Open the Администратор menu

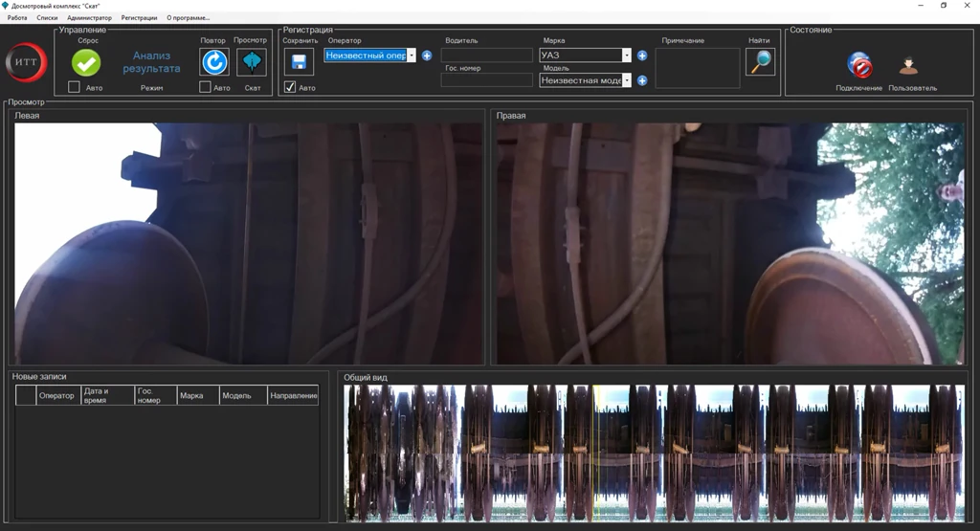tap(89, 17)
